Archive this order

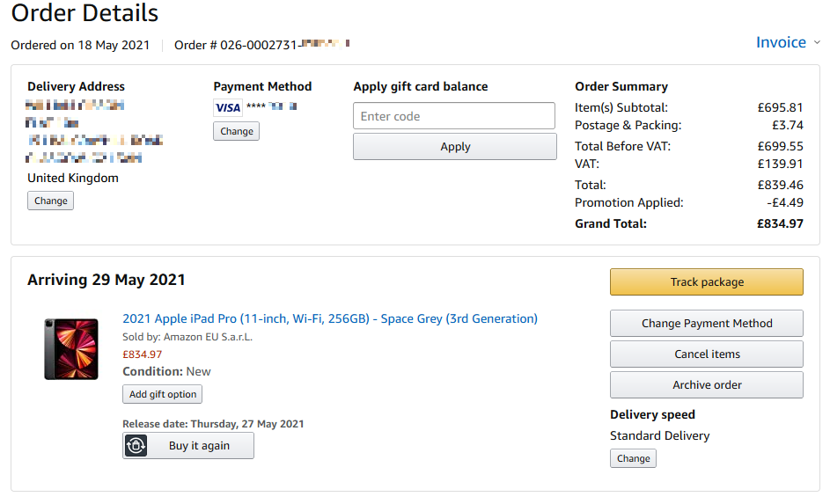click(x=706, y=384)
